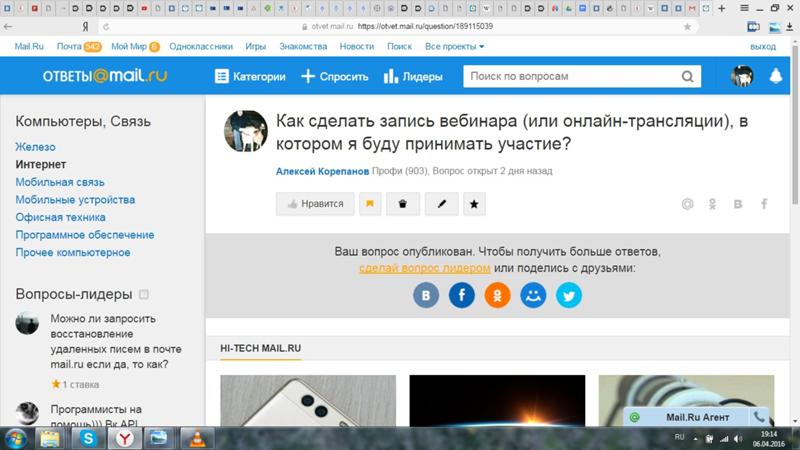Open the Категории menu
The height and width of the screenshot is (450, 800).
pyautogui.click(x=250, y=77)
